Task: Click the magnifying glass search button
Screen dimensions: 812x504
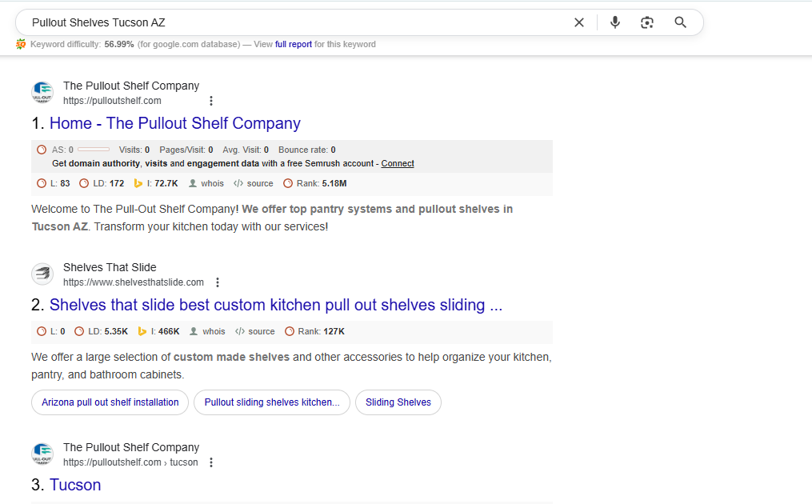Action: point(680,22)
